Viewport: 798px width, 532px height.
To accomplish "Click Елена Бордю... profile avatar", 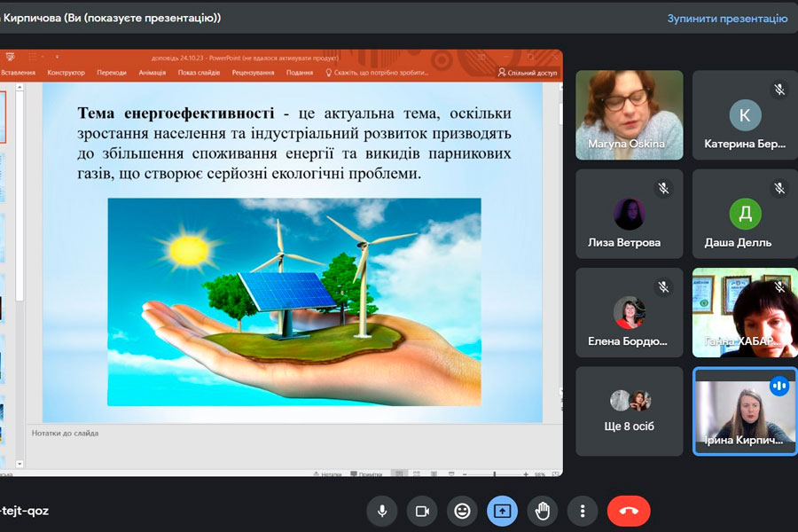I will [629, 312].
